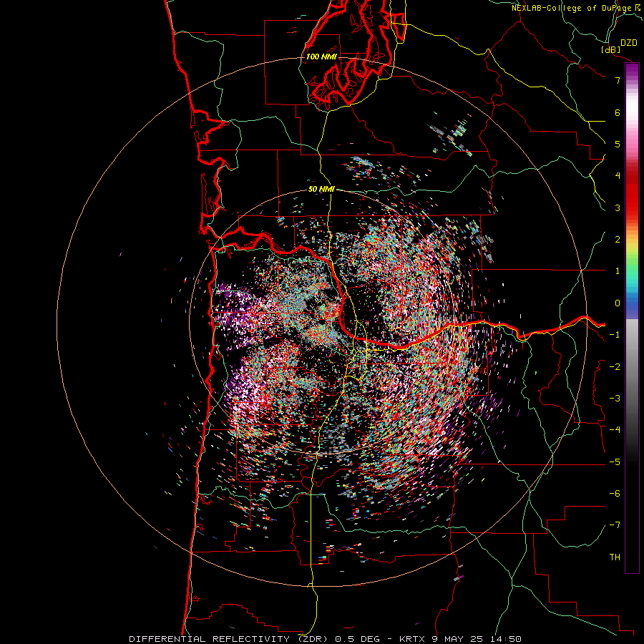Viewport: 644px width, 644px height.
Task: Click the 6 dB value on the color scale
Action: click(x=618, y=112)
